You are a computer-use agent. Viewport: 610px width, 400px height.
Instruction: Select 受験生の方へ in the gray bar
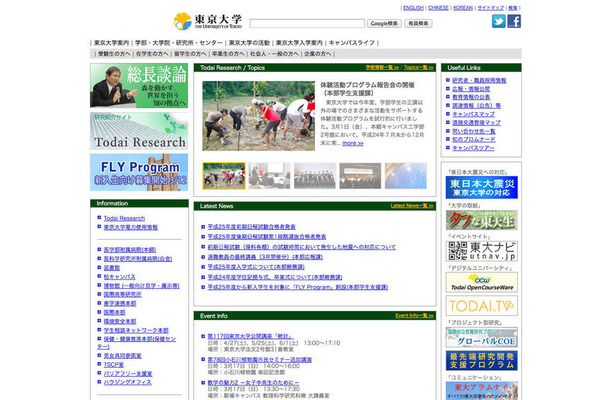(114, 54)
